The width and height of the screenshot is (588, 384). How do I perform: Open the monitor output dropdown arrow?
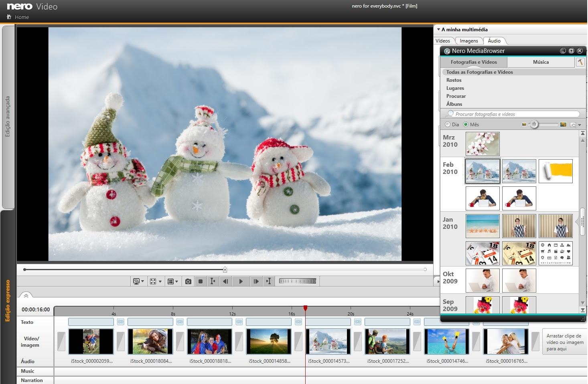tap(142, 281)
